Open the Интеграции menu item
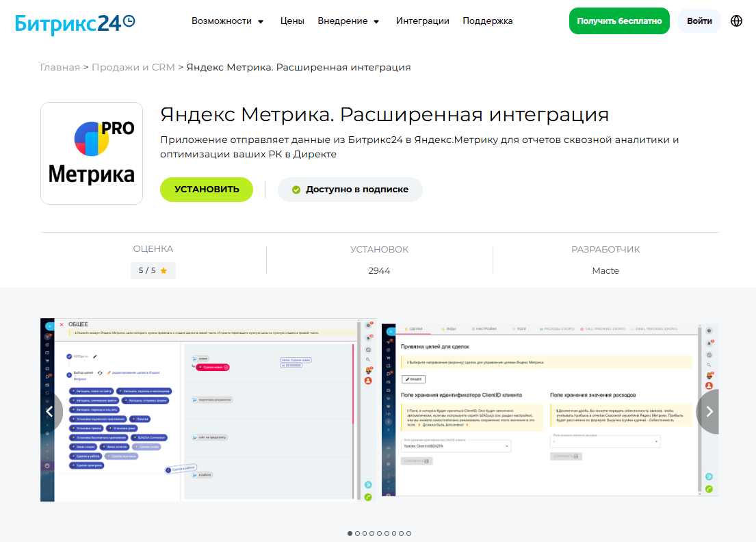Screen dimensions: 756x542 coord(422,21)
